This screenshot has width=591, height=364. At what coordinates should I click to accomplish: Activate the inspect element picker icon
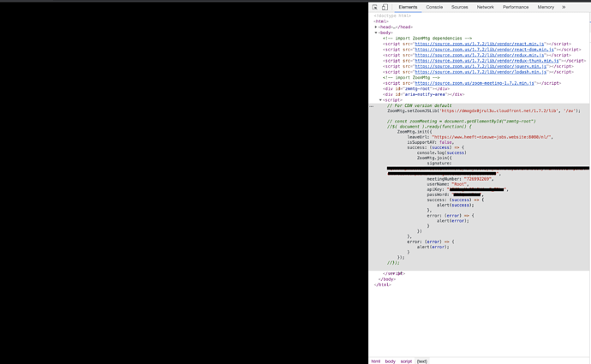pyautogui.click(x=374, y=7)
